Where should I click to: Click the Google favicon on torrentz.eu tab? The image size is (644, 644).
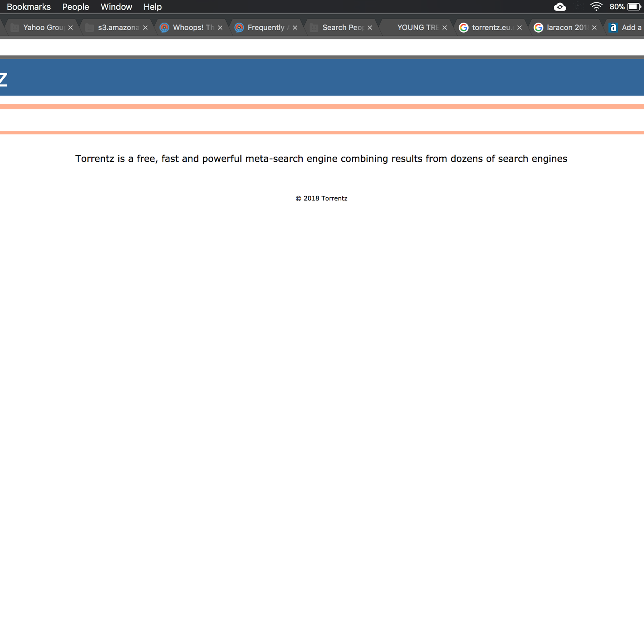click(464, 27)
